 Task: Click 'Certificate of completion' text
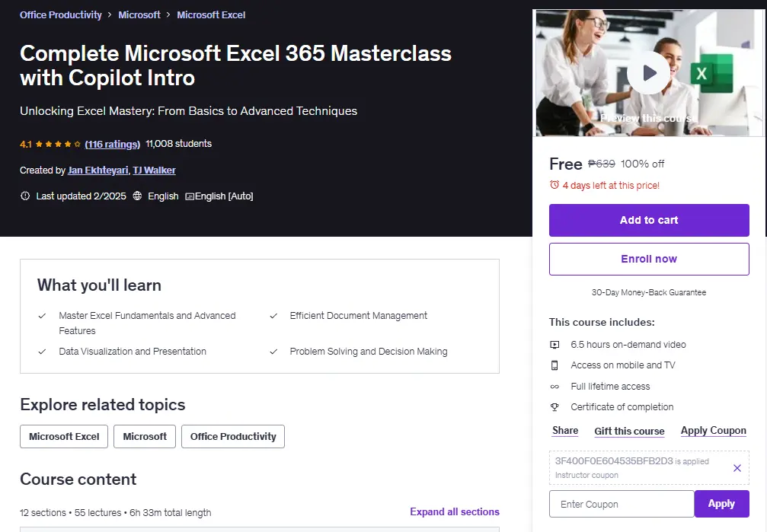click(x=622, y=407)
